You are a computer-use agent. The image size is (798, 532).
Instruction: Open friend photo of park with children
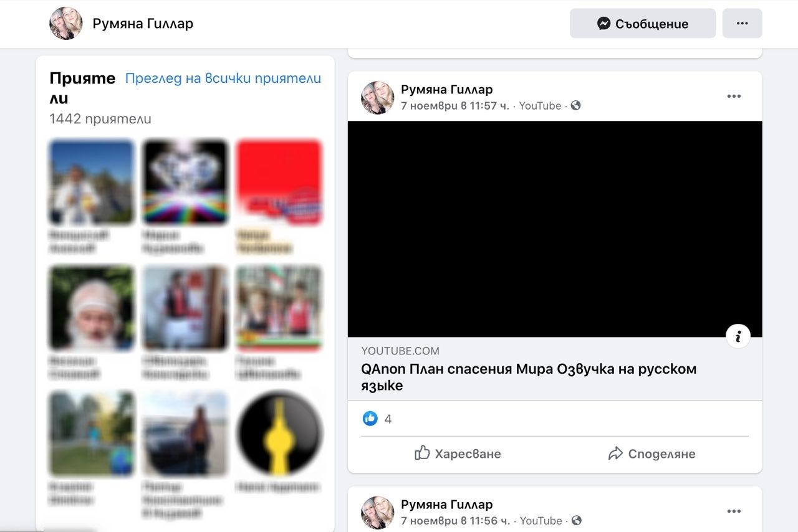(91, 433)
